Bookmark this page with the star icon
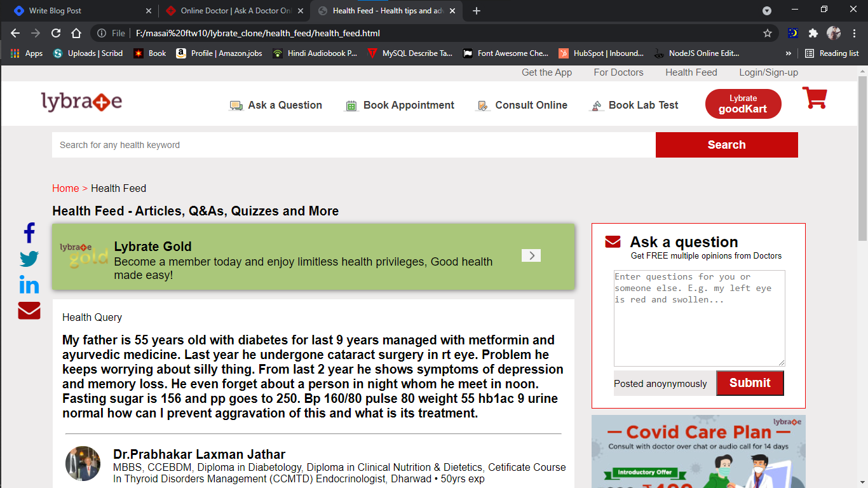The image size is (868, 488). click(768, 33)
